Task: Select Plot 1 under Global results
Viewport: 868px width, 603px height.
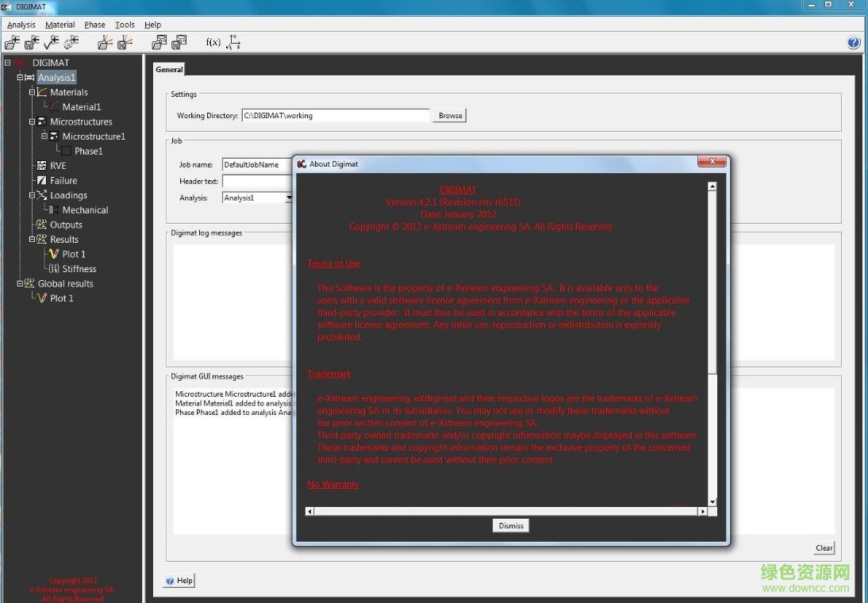Action: (61, 298)
